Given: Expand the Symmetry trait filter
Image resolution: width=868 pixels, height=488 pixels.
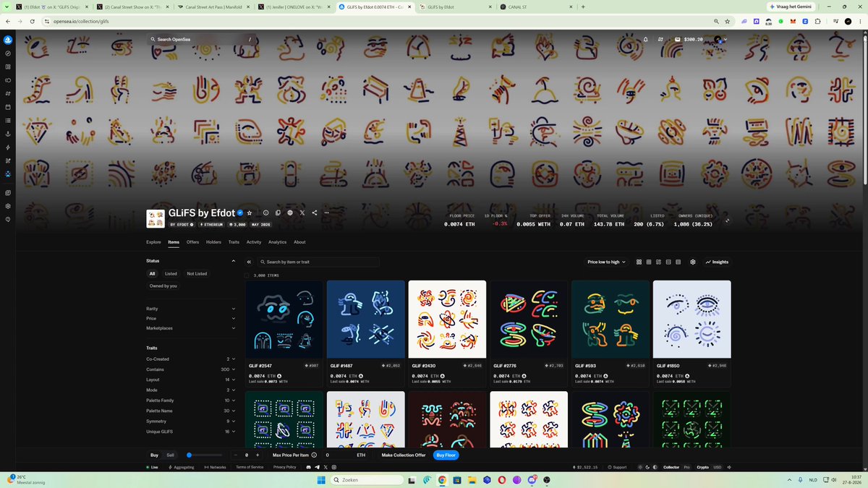Looking at the screenshot, I should [x=191, y=421].
